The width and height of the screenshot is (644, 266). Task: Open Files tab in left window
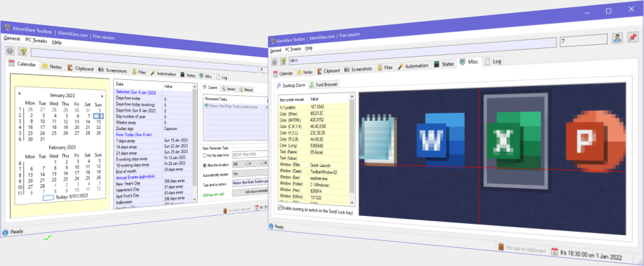tap(139, 72)
